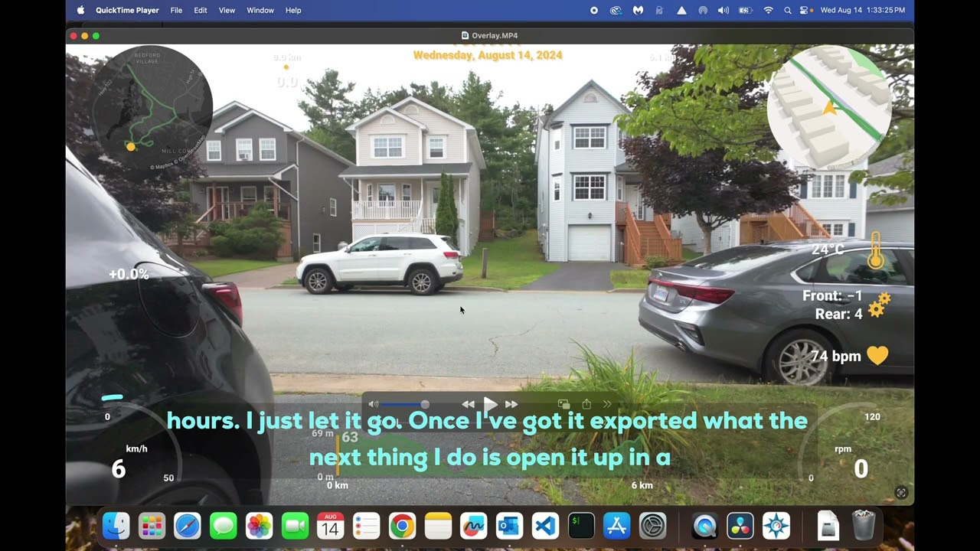
Task: Open the document stack in the Dock
Action: click(828, 526)
